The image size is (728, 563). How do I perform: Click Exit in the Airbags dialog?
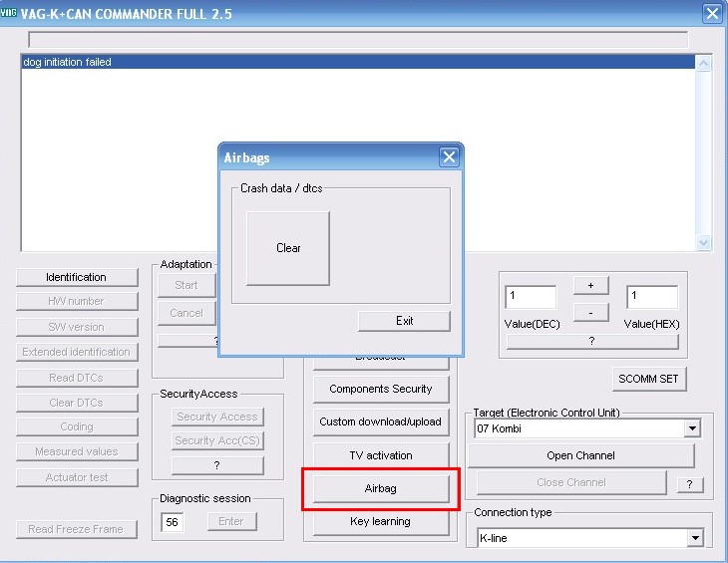tap(404, 321)
